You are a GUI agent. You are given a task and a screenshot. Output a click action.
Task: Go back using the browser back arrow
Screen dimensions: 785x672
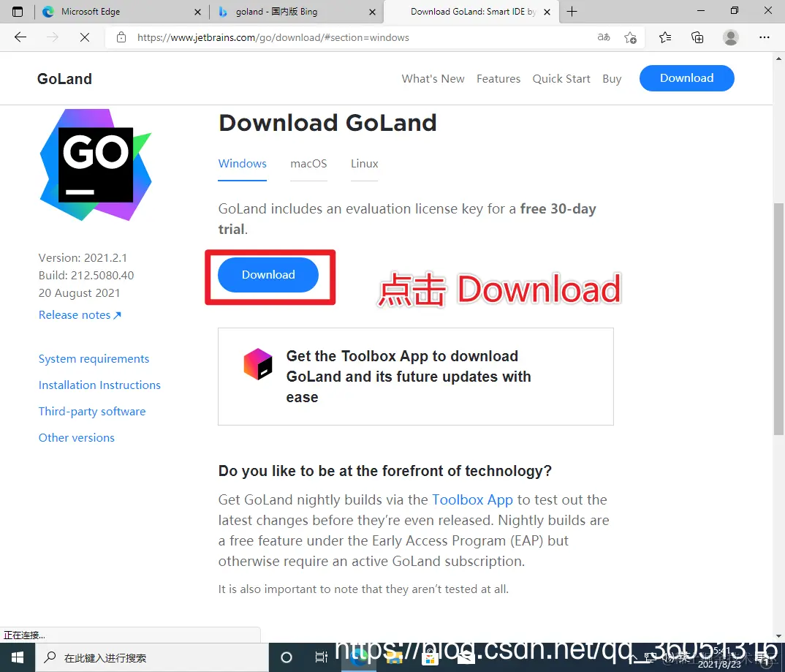(20, 37)
